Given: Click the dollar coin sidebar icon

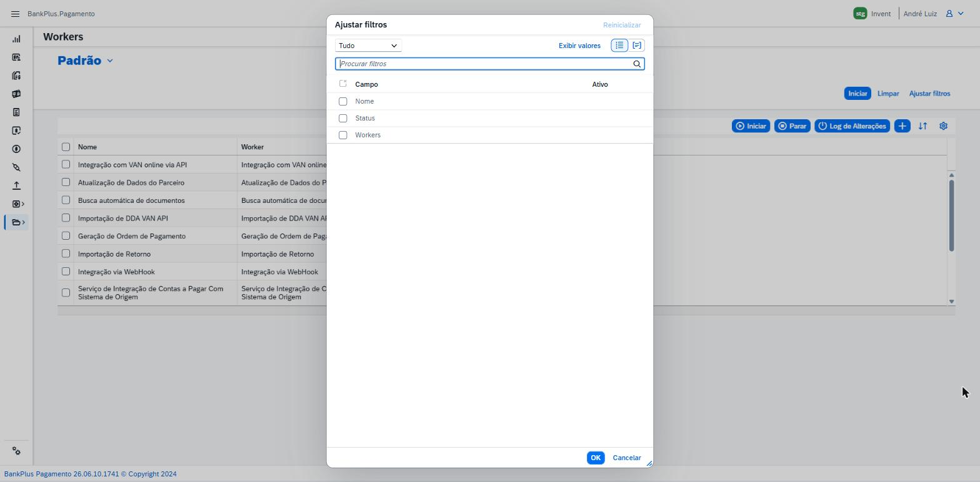Looking at the screenshot, I should pyautogui.click(x=16, y=149).
